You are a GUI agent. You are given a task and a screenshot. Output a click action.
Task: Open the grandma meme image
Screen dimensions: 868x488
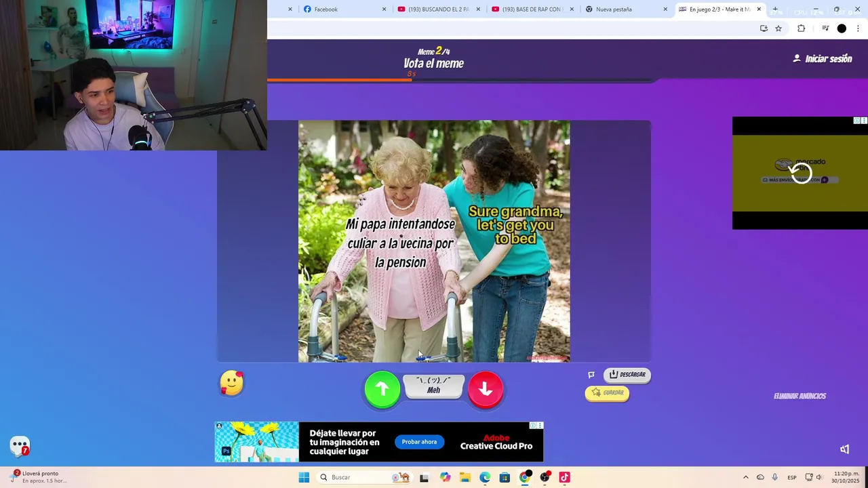(x=434, y=241)
